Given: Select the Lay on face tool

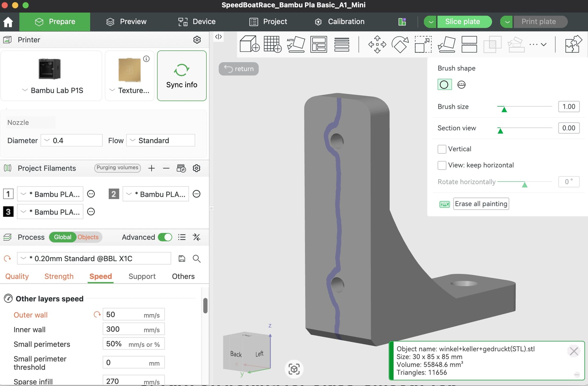Looking at the screenshot, I should coord(446,44).
